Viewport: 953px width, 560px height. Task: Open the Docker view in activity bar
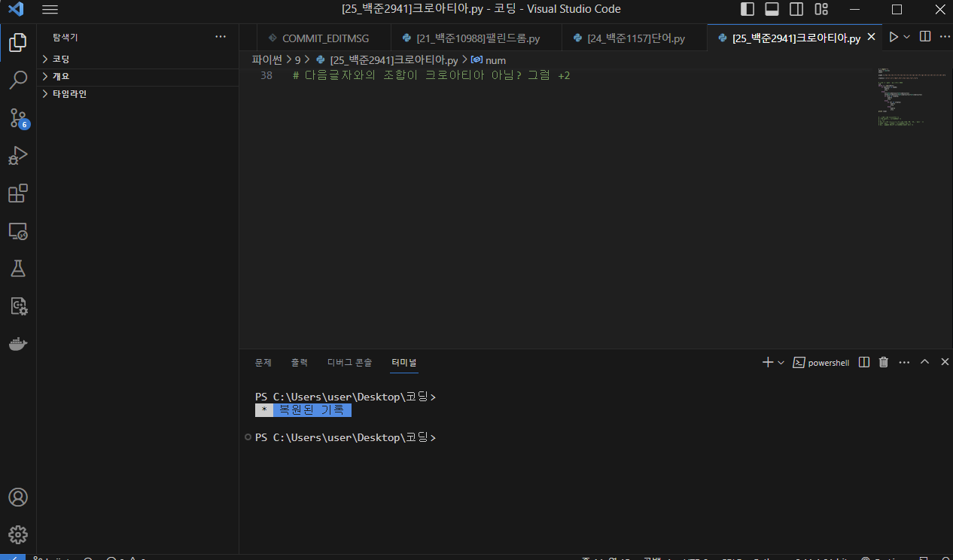point(18,344)
